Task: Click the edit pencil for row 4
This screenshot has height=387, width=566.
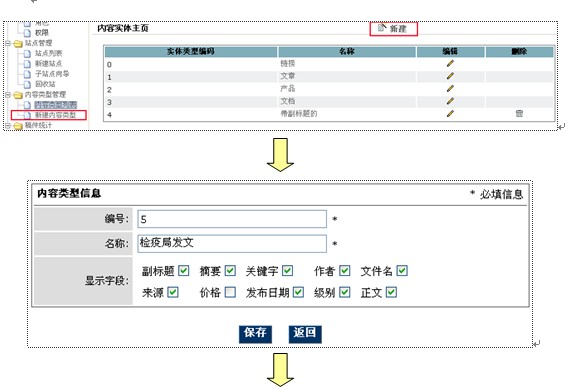Action: pyautogui.click(x=450, y=113)
